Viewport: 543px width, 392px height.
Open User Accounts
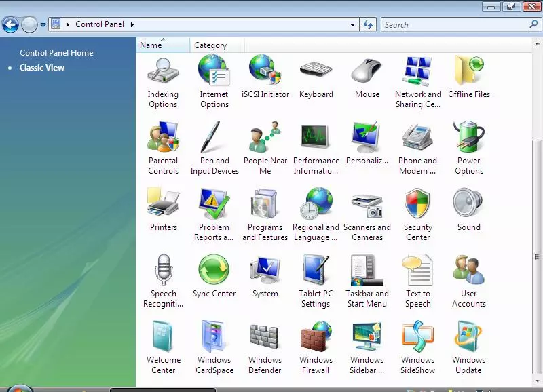coord(469,281)
